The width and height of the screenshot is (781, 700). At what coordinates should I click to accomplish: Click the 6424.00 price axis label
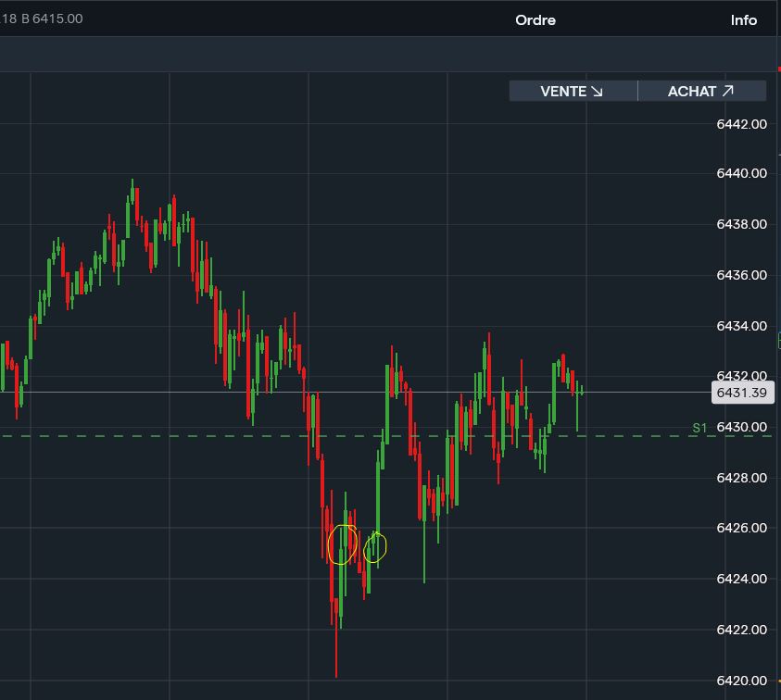click(x=741, y=579)
